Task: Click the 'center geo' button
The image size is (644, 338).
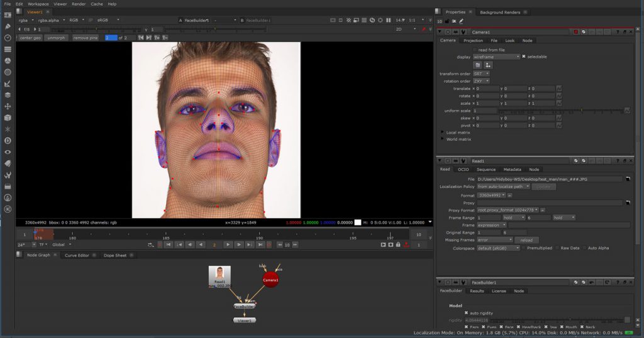Action: pyautogui.click(x=30, y=38)
